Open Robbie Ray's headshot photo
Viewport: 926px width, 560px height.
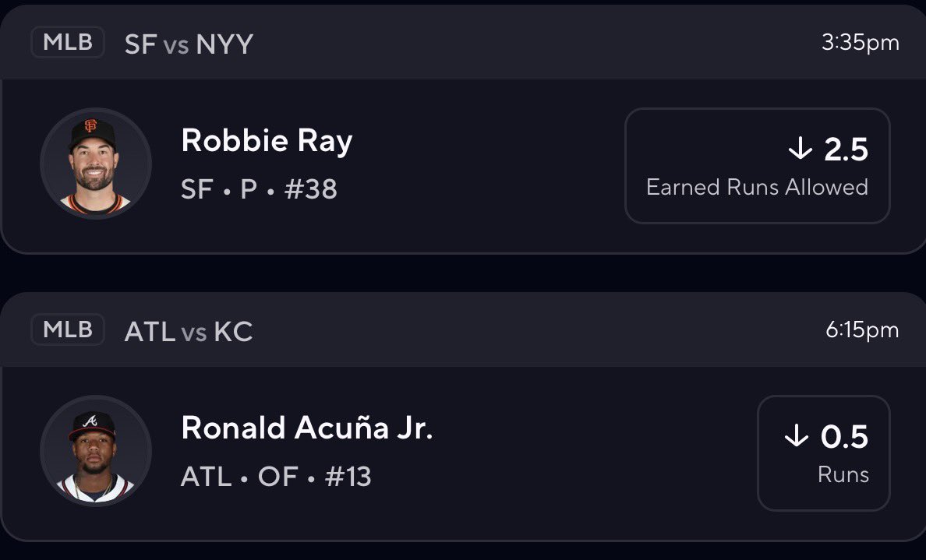(95, 164)
